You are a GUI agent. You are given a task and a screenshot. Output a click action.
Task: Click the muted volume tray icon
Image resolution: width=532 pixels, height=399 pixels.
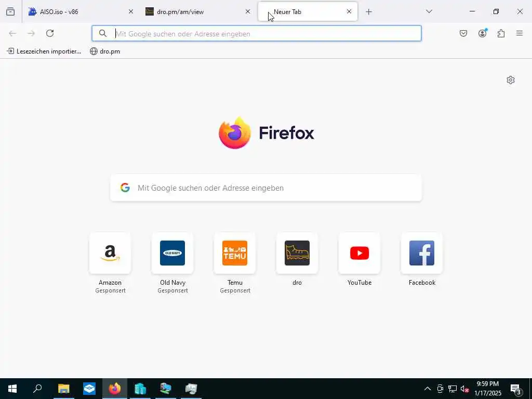point(465,389)
